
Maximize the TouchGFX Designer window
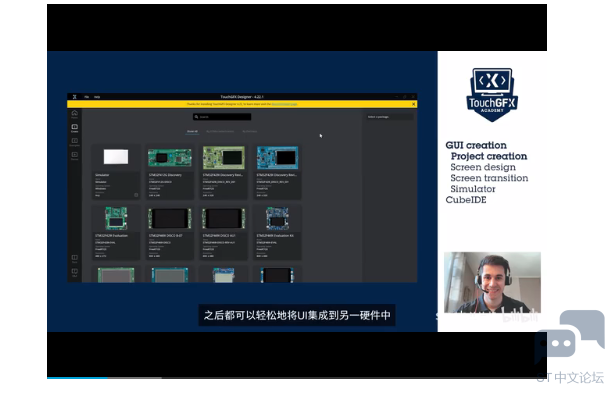click(x=405, y=97)
